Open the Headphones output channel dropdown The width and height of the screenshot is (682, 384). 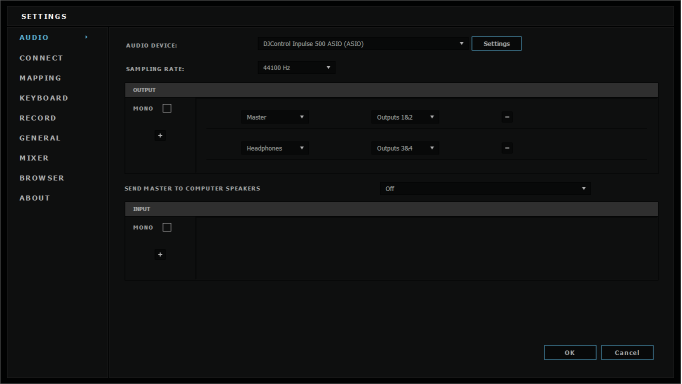click(x=275, y=148)
